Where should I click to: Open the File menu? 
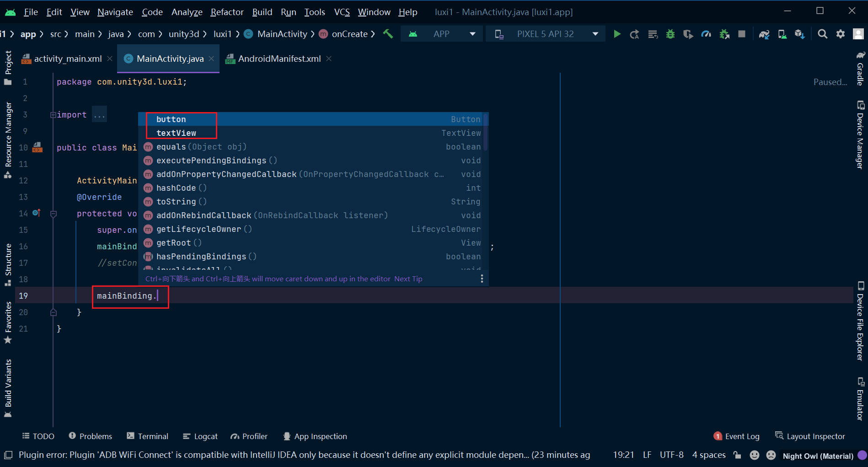(x=31, y=12)
